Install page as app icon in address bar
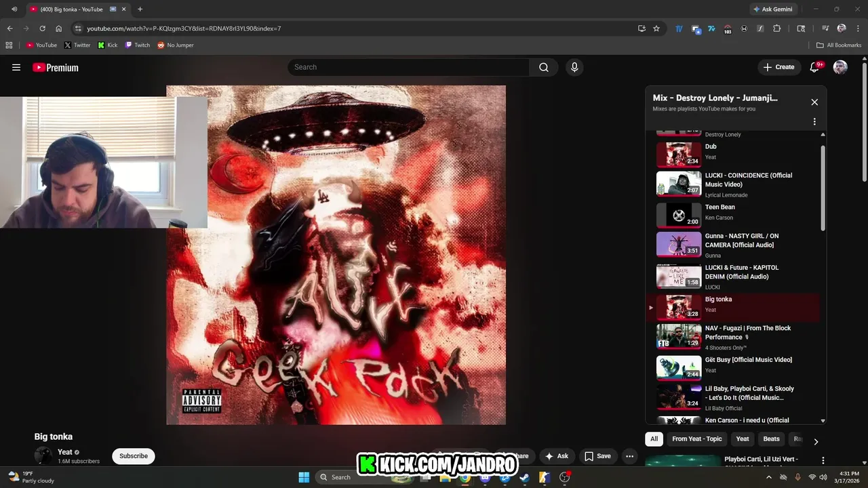 point(642,28)
